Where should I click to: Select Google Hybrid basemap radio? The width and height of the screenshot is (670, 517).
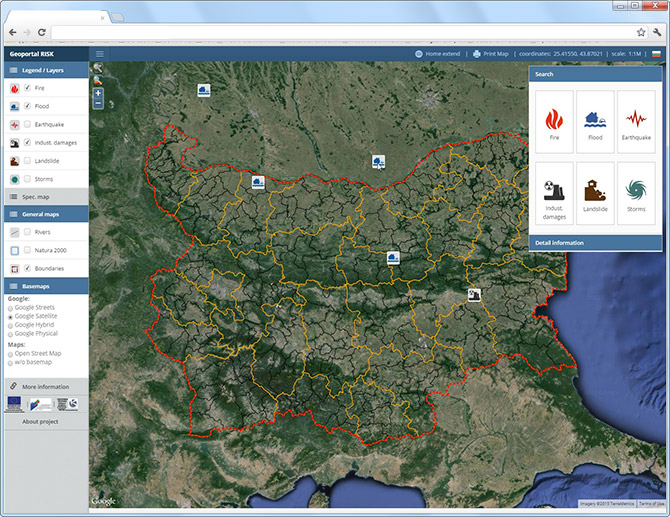tap(10, 326)
